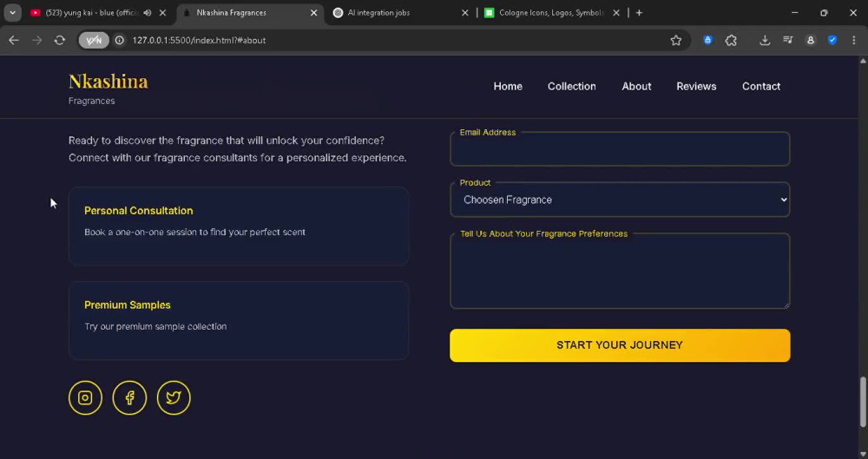
Task: Select the Premium Samples card
Action: click(239, 320)
